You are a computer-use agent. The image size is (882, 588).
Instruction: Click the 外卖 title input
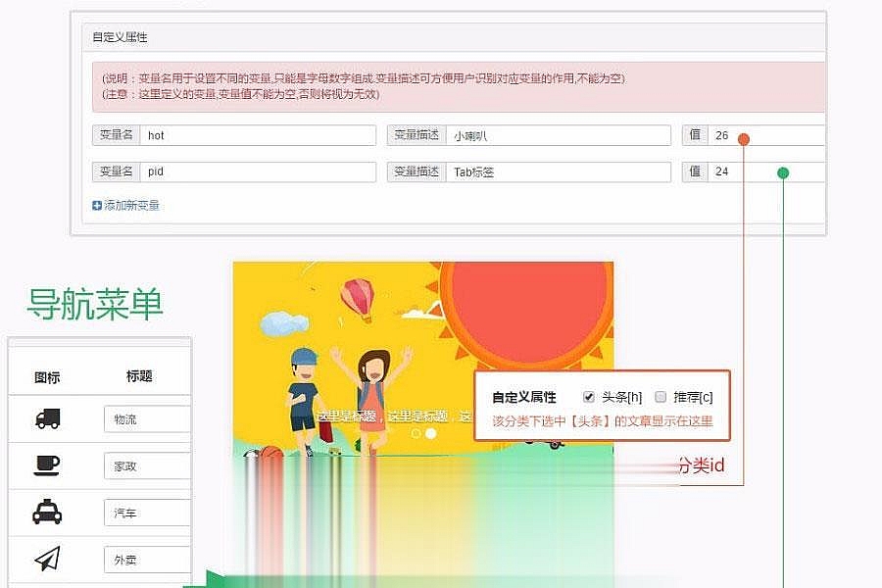[147, 559]
